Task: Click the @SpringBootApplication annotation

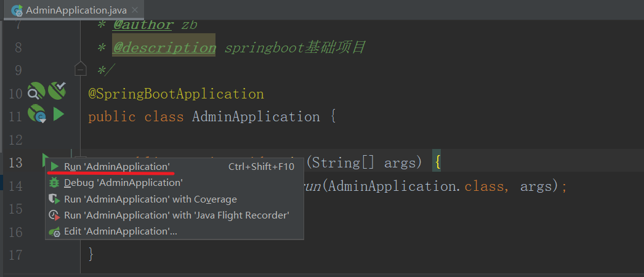Action: point(176,94)
